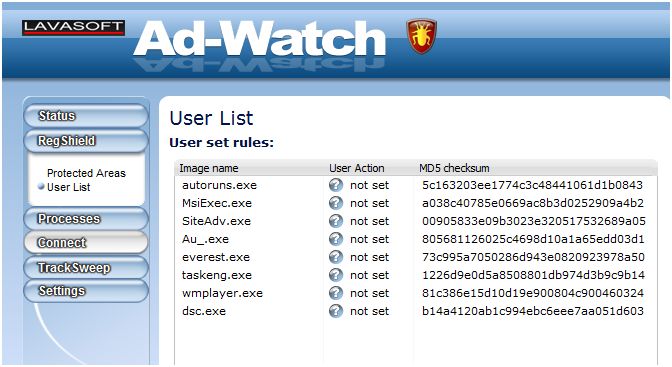Select the wmplayer.exe row
Screen dimensions: 672x367
coord(415,293)
